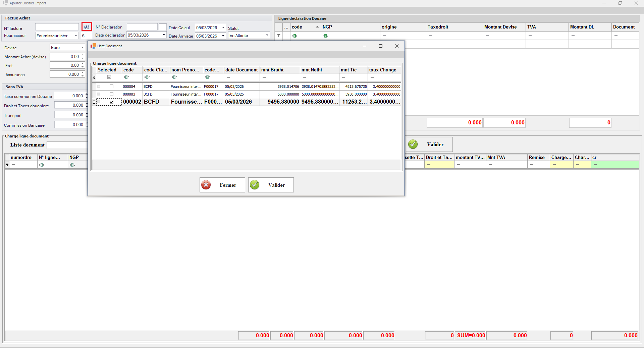644x348 pixels.
Task: Check the Selected box for document 000003
Action: (112, 94)
